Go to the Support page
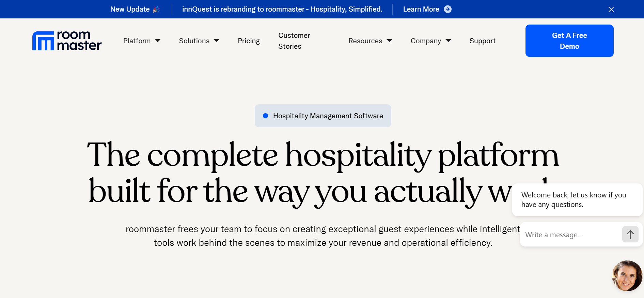The image size is (644, 298). click(482, 41)
